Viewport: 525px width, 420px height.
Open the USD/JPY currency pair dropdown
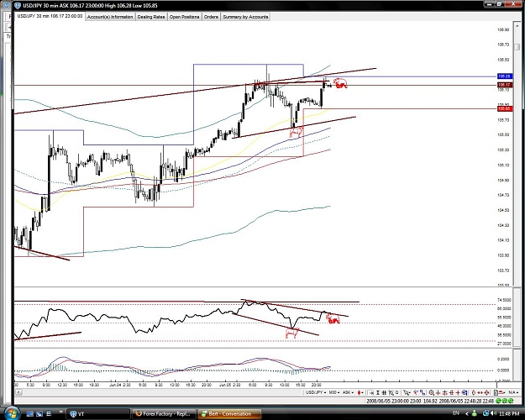(315, 392)
